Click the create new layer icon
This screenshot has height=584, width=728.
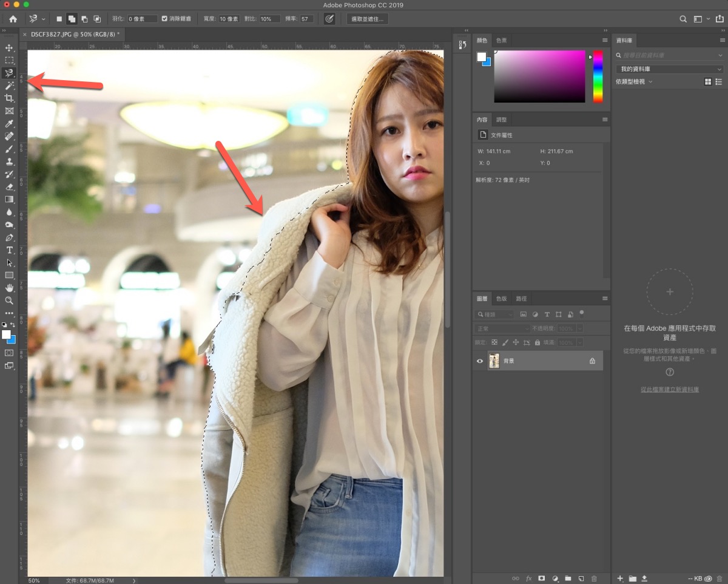(x=581, y=579)
